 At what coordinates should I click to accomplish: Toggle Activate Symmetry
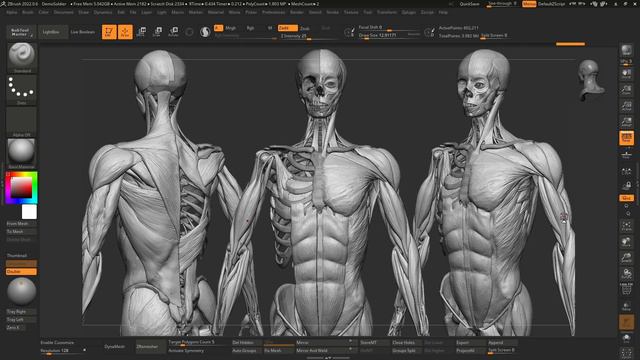coord(186,351)
